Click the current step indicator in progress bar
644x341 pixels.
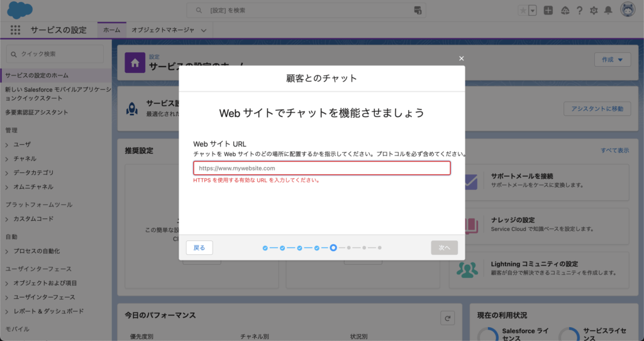(333, 248)
